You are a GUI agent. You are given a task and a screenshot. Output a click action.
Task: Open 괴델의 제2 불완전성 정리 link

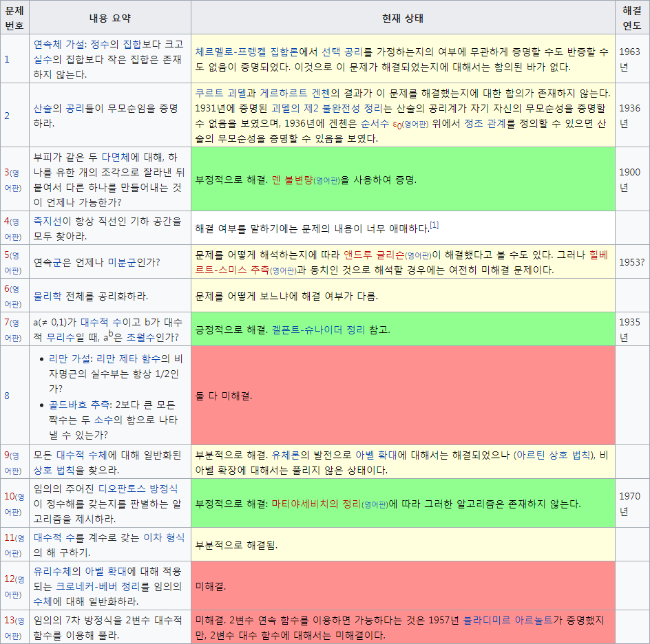[x=326, y=108]
